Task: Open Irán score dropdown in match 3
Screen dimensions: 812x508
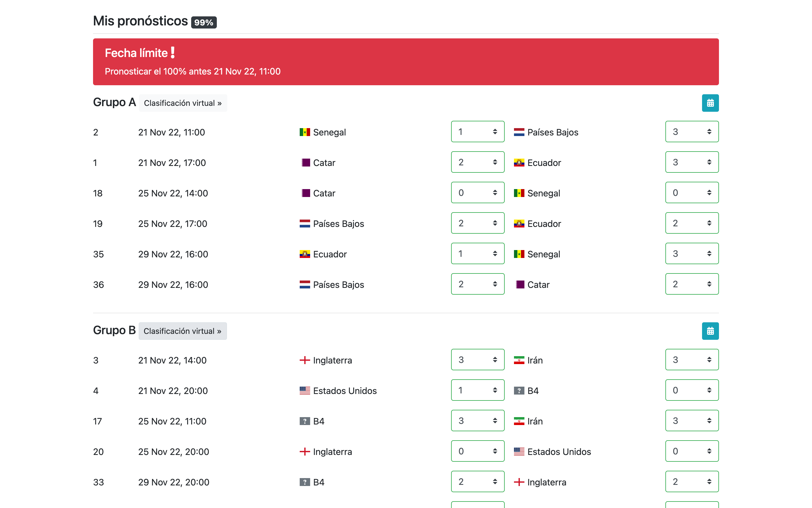Action: (x=692, y=360)
